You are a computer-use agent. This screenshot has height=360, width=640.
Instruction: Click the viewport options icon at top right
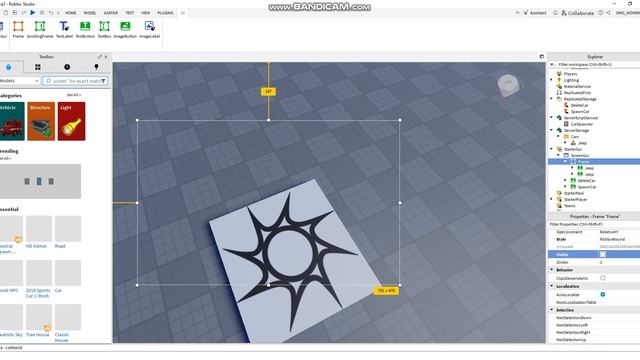click(x=541, y=57)
